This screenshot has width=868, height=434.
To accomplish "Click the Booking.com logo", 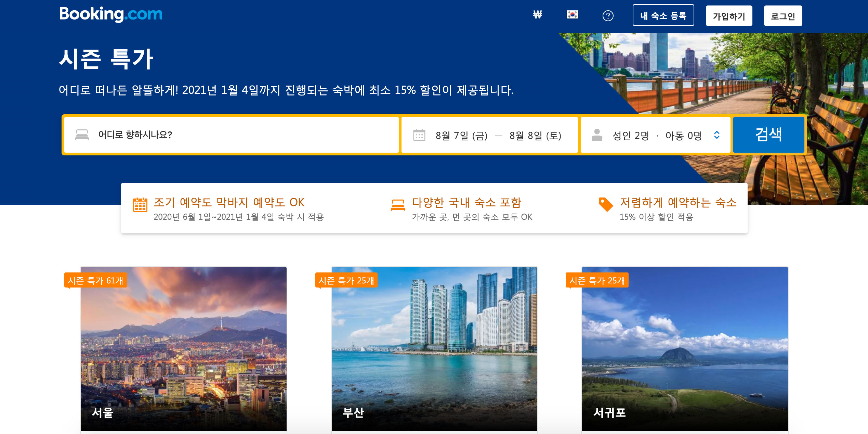I will click(x=110, y=14).
